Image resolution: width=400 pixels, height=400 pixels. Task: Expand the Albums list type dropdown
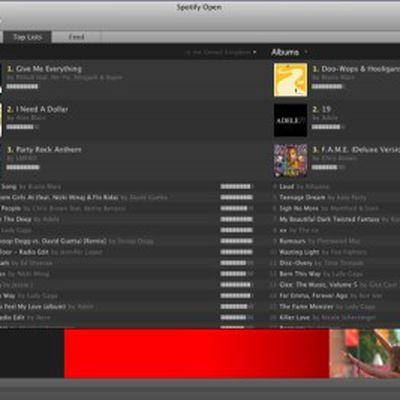point(289,52)
